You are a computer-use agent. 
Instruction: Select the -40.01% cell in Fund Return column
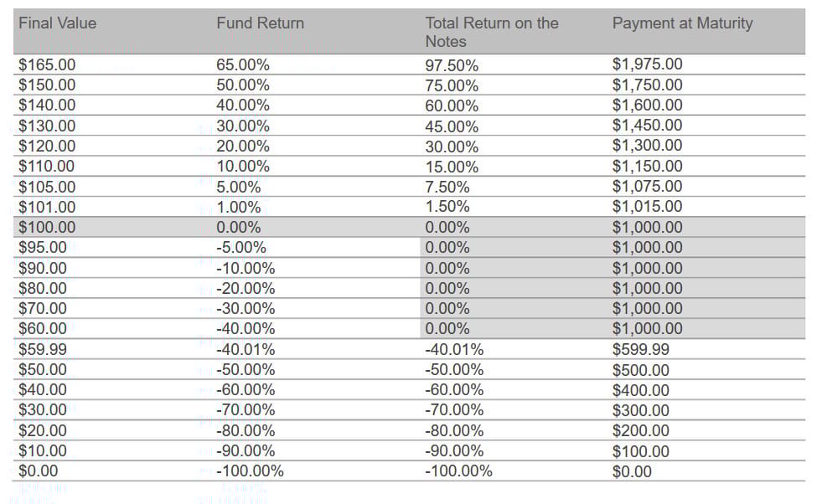(246, 349)
